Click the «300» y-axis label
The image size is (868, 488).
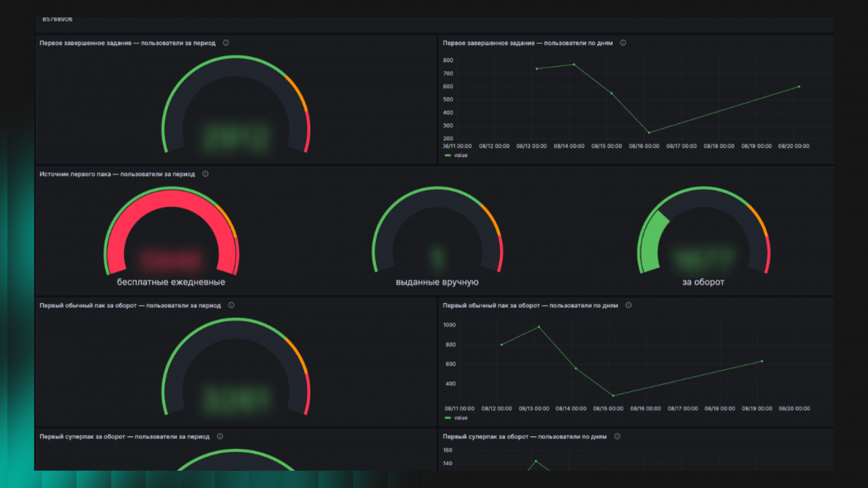(x=448, y=126)
